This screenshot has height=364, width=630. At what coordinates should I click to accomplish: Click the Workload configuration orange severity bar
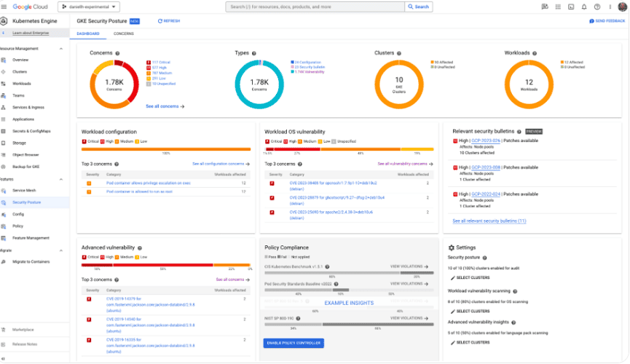click(166, 149)
